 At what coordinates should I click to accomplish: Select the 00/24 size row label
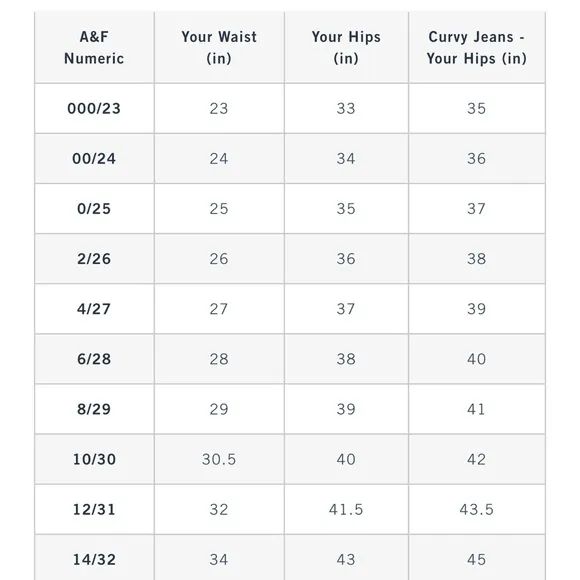pyautogui.click(x=94, y=159)
